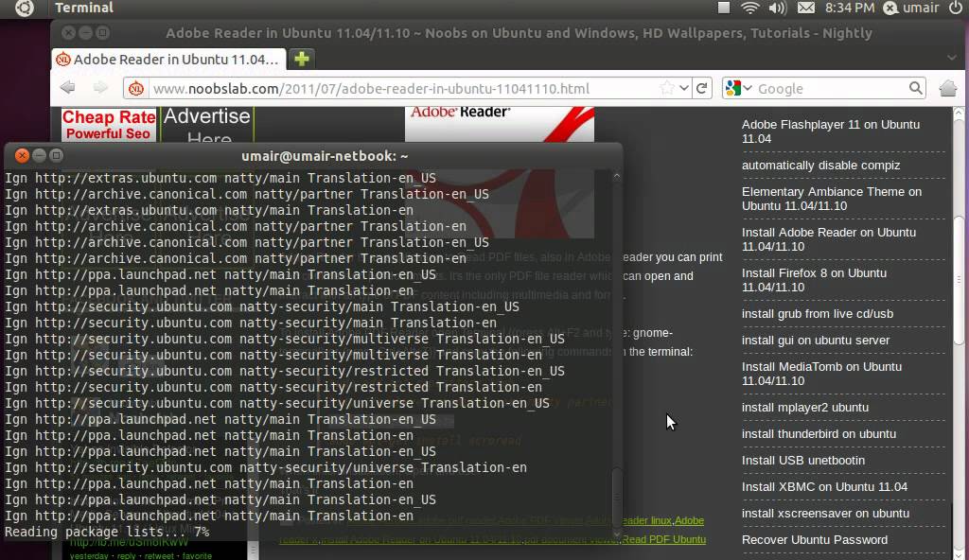This screenshot has width=969, height=560.
Task: Click the Terminal application name in top panel
Action: (84, 8)
